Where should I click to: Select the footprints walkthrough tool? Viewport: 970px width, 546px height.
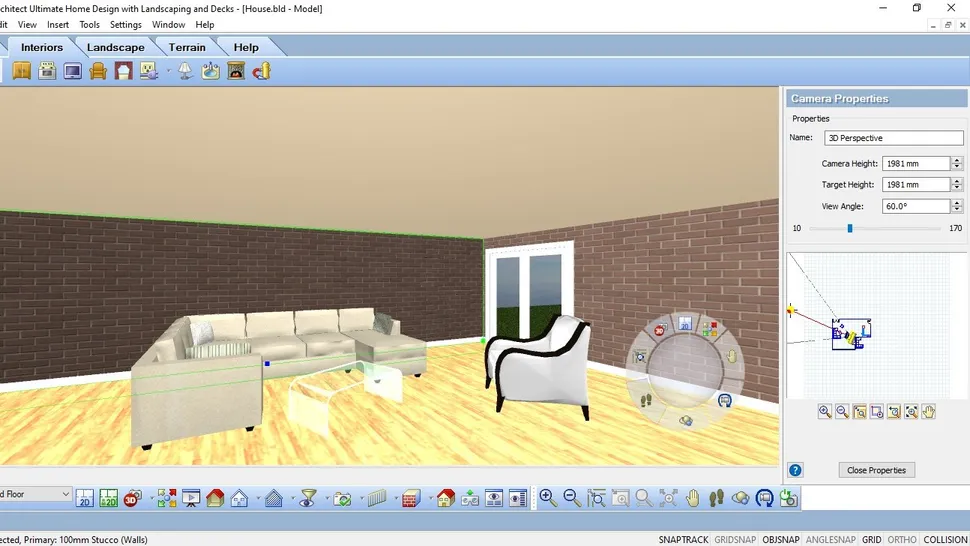(717, 498)
